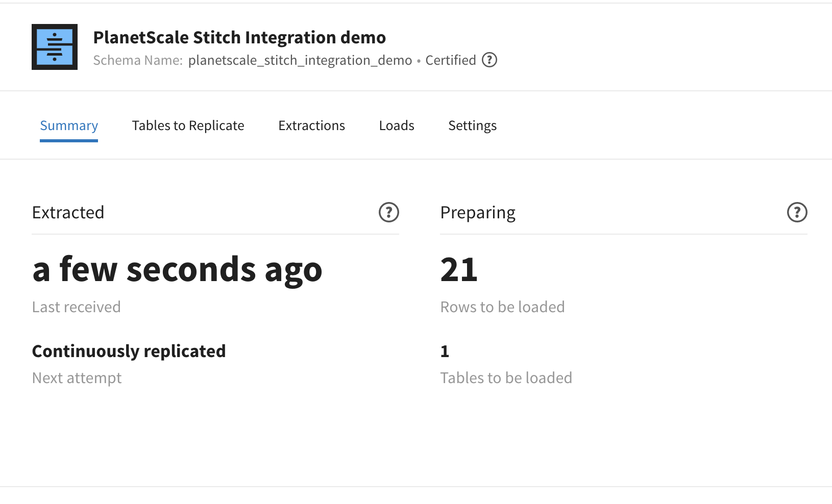Click the 1 tables to be loaded count
Image resolution: width=832 pixels, height=504 pixels.
coord(445,351)
